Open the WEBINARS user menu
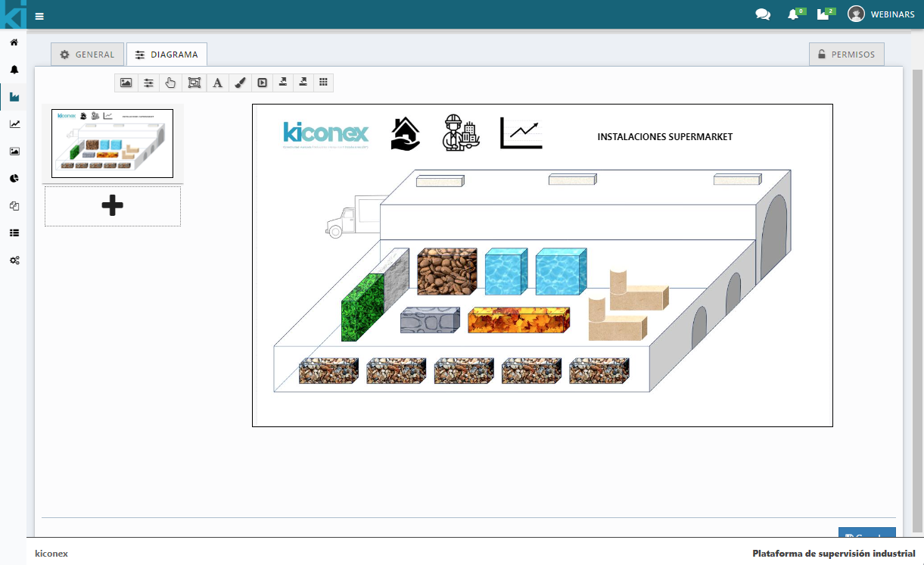The height and width of the screenshot is (565, 924). (881, 14)
